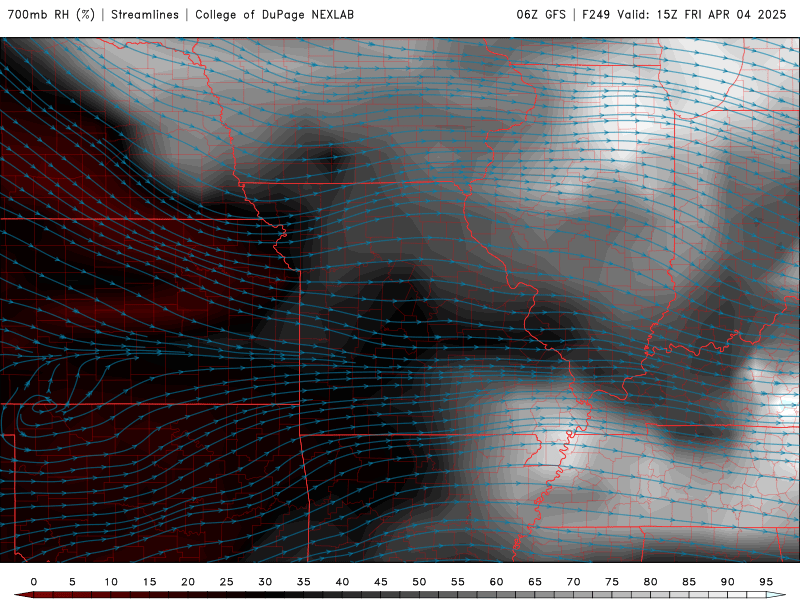Click the "5" label on the humidity scale
Image resolution: width=800 pixels, height=600 pixels.
[x=72, y=582]
